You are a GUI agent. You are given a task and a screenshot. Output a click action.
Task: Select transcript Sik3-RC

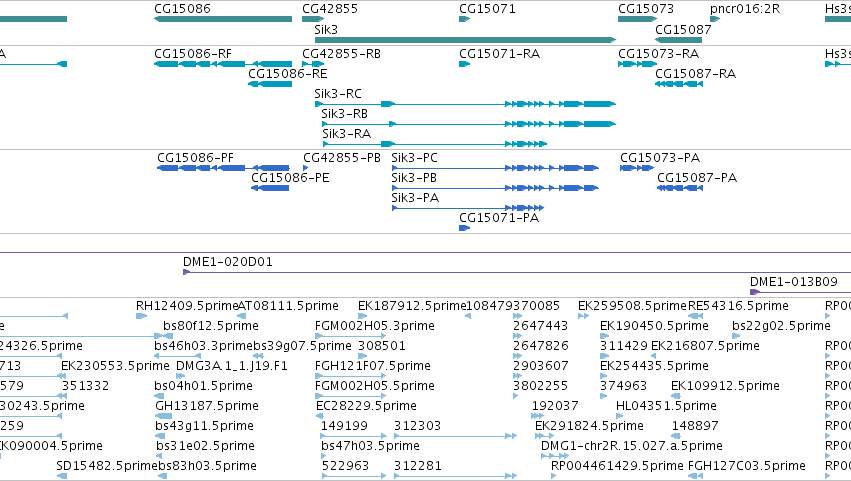(x=338, y=94)
